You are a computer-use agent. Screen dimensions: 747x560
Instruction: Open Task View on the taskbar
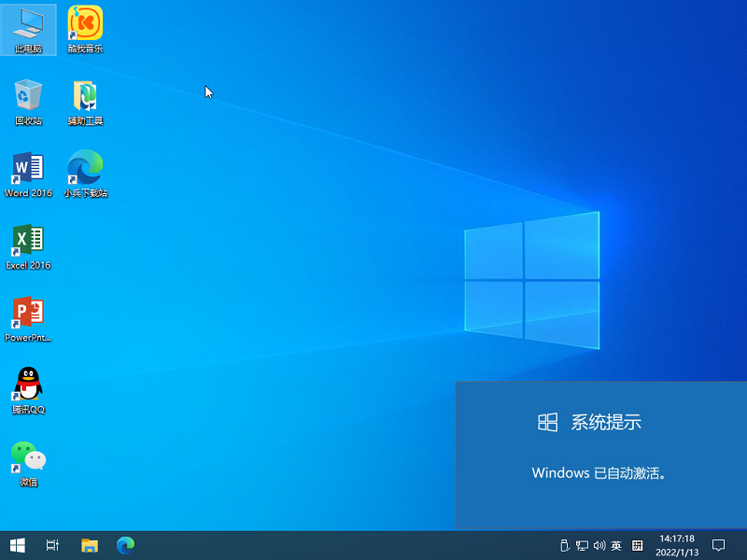52,545
